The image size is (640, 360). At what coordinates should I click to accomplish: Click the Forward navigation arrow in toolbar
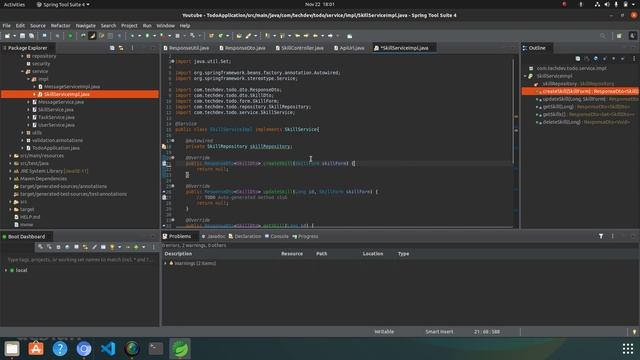pyautogui.click(x=330, y=36)
